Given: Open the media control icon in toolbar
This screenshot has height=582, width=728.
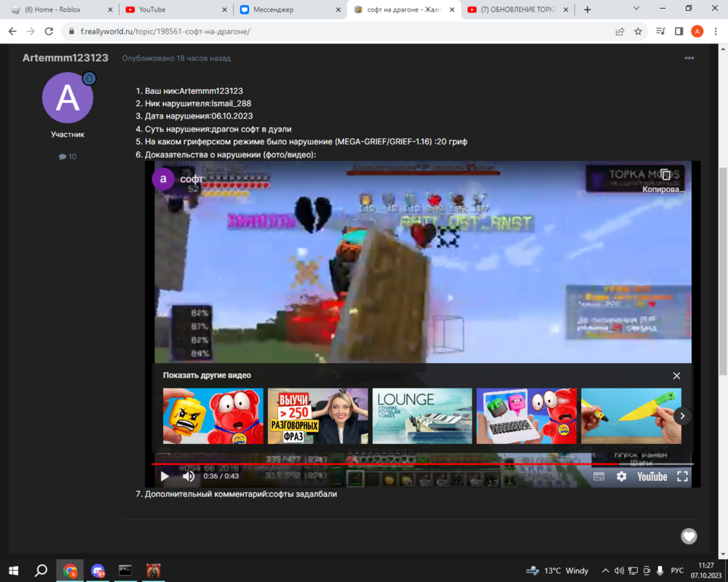Looking at the screenshot, I should click(x=660, y=31).
